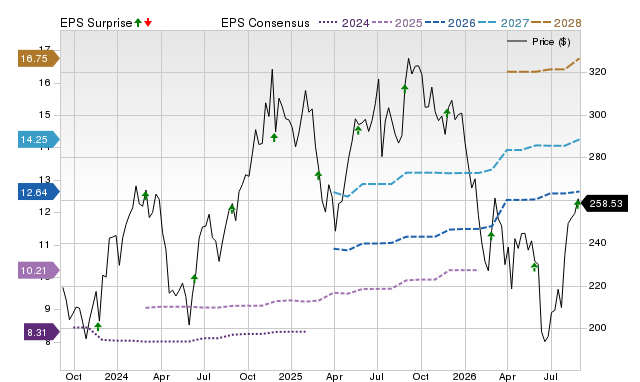Click the 16 EPS axis label
Image resolution: width=640 pixels, height=382 pixels.
[x=44, y=83]
